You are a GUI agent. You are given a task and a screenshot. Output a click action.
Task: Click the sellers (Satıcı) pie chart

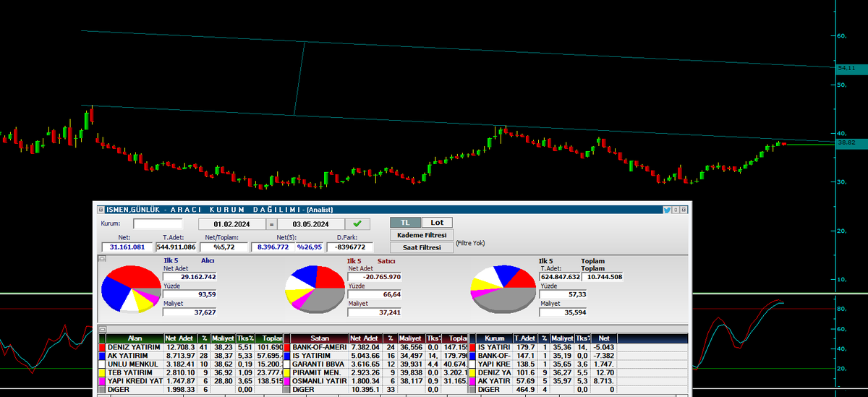pyautogui.click(x=315, y=289)
